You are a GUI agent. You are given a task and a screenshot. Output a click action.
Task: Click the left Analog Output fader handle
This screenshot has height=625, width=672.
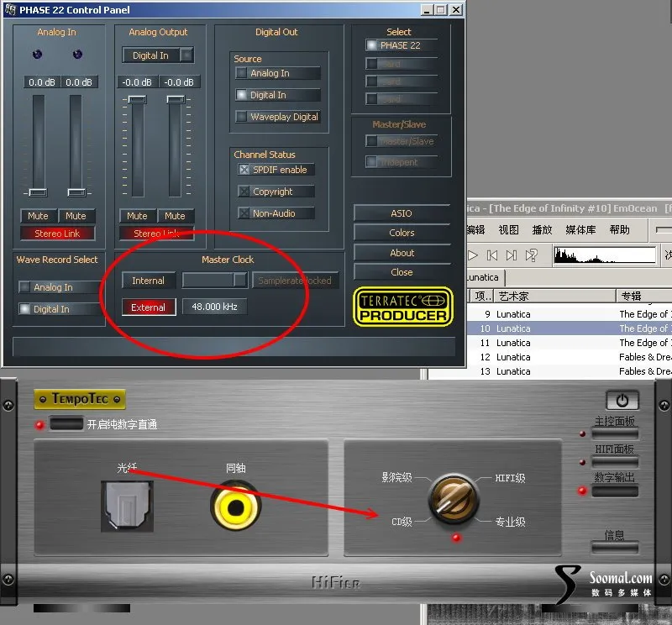137,99
